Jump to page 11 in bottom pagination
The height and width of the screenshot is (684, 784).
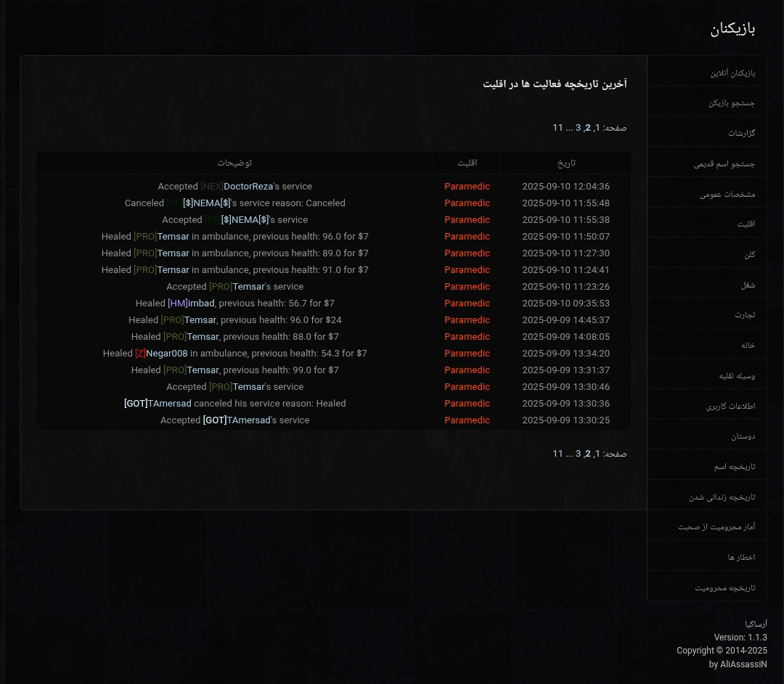click(558, 454)
